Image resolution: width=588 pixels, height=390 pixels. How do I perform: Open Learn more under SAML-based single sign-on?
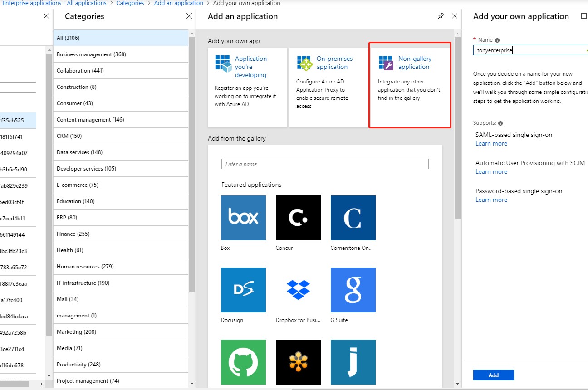491,144
